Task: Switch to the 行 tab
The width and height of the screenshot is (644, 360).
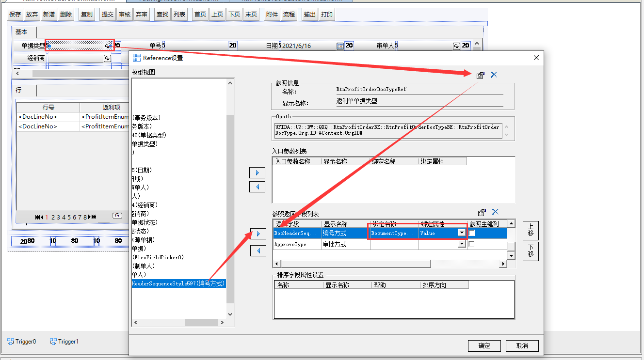Action: (18, 90)
